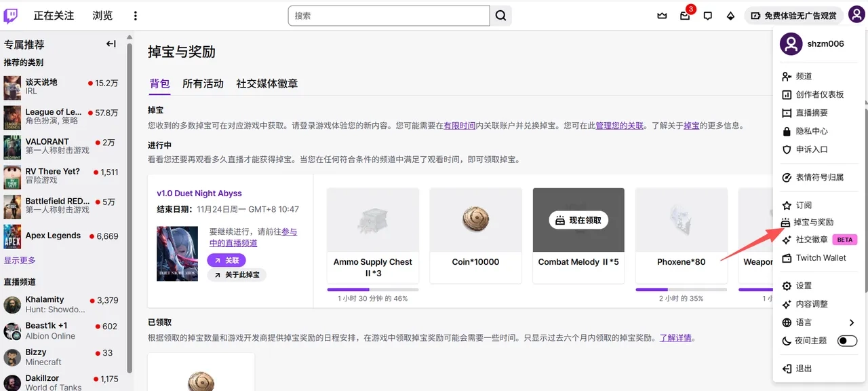Click the 管理您的关联 link
This screenshot has width=868, height=391.
619,126
